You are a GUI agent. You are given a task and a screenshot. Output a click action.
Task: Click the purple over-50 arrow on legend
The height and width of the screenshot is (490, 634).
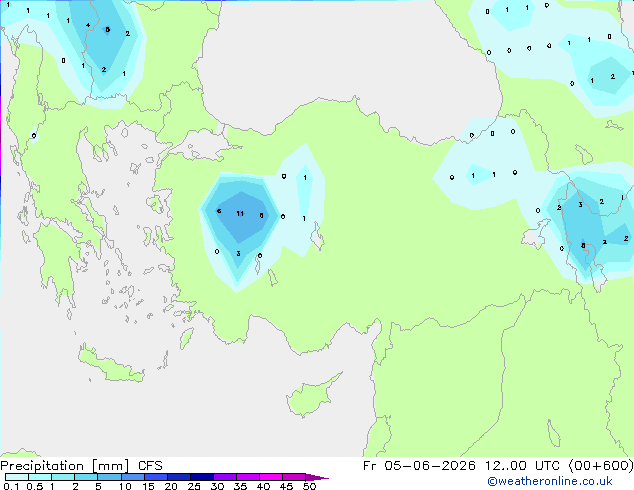(x=317, y=477)
